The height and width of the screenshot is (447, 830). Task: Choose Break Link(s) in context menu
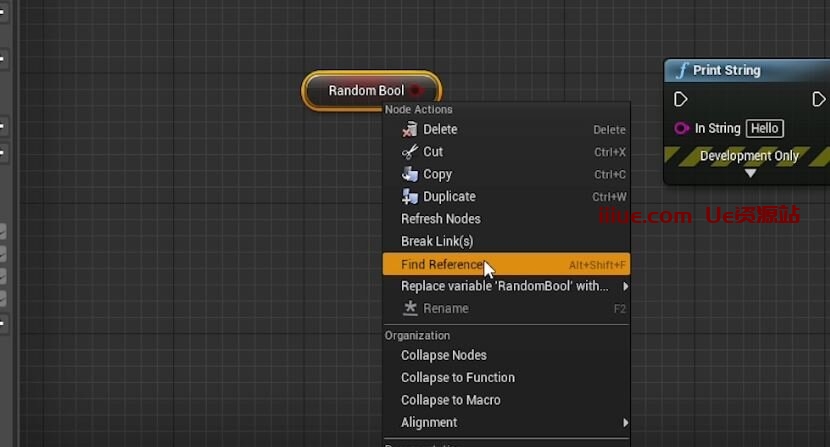(x=437, y=241)
